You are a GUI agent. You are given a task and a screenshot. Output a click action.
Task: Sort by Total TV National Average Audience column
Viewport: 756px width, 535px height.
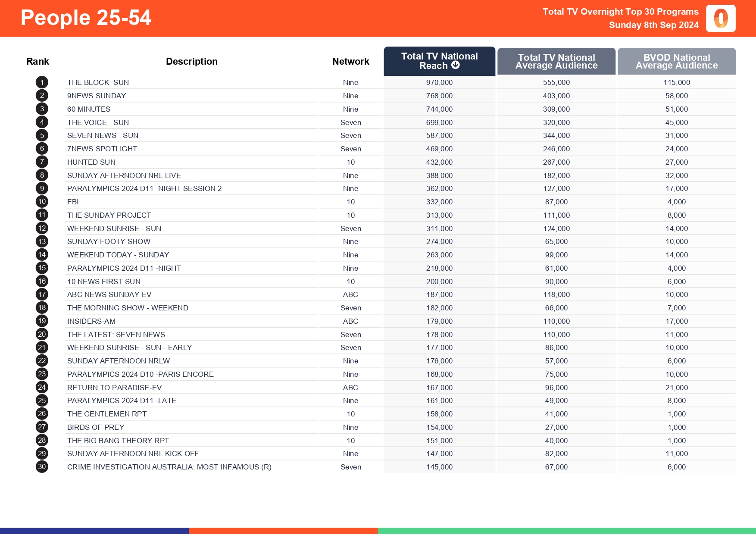coord(556,61)
